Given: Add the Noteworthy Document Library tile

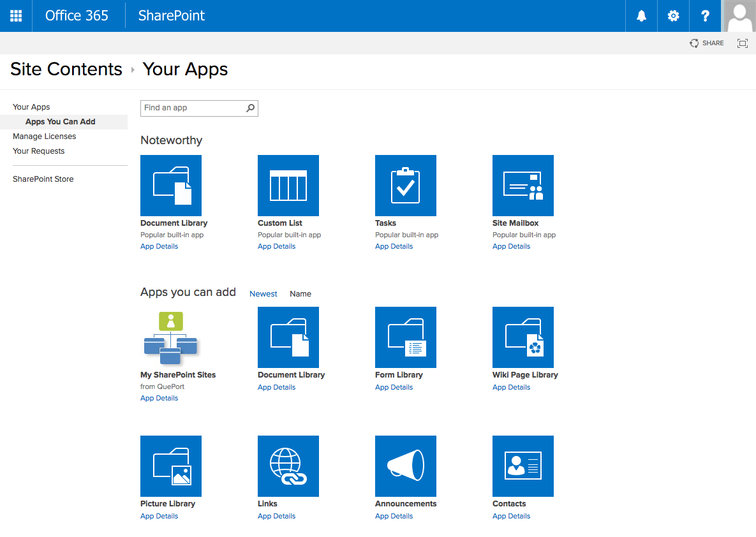Looking at the screenshot, I should [x=171, y=186].
